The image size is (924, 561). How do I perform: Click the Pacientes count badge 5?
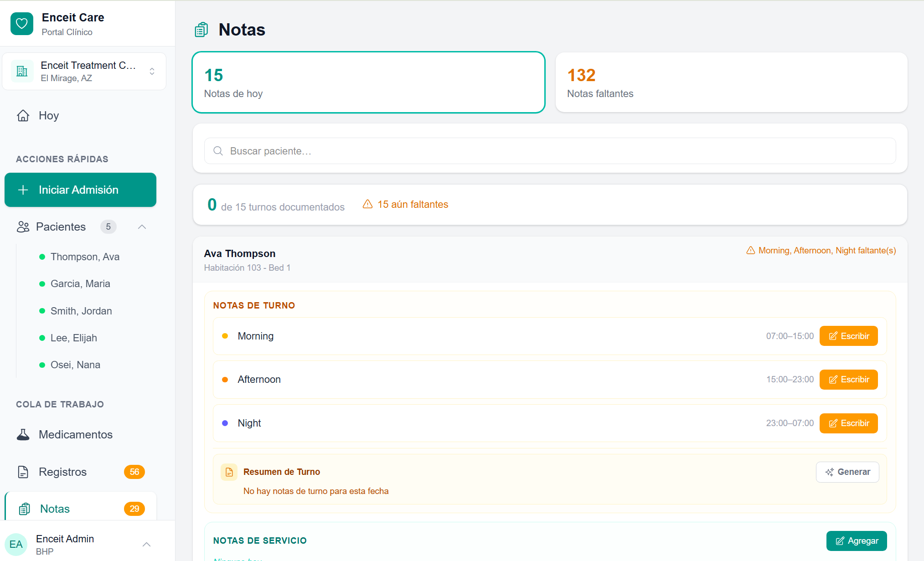tap(108, 227)
